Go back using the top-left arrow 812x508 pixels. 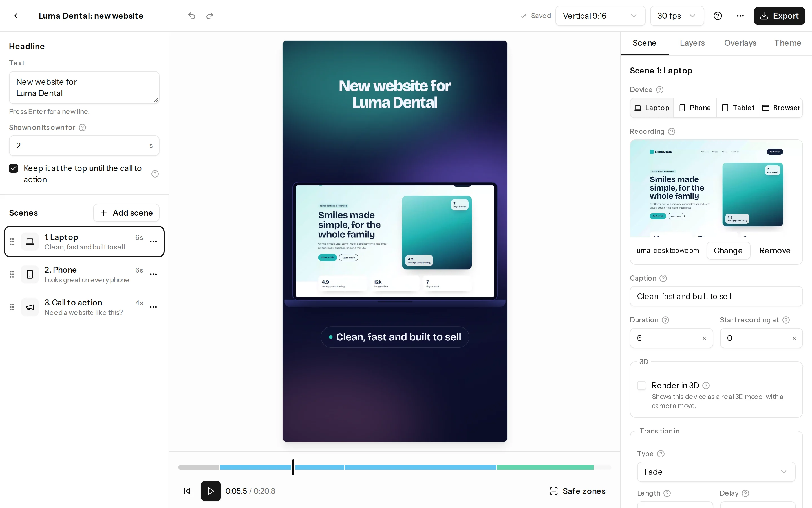(x=16, y=16)
